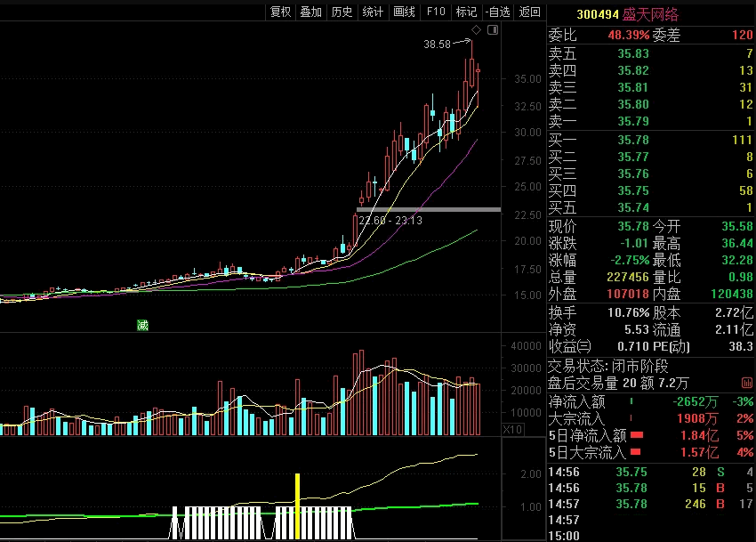Select the 统计 statistics option
The height and width of the screenshot is (542, 756).
point(373,12)
